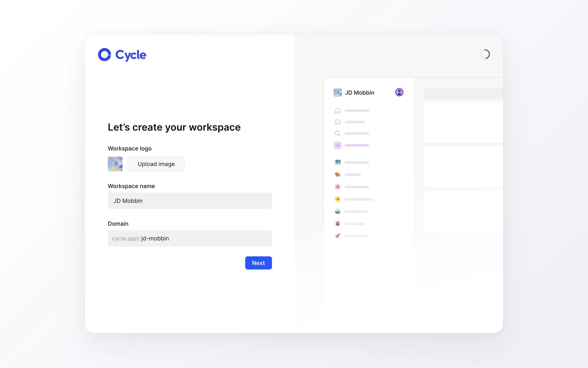Click the yellow sunflower emoji icon
Image resolution: width=588 pixels, height=368 pixels.
(x=337, y=199)
